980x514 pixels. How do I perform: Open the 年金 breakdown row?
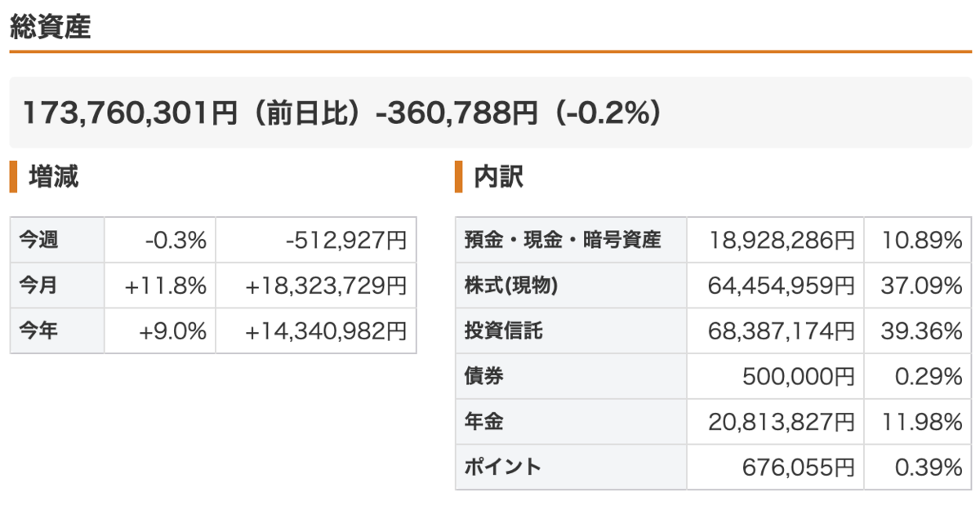click(713, 422)
